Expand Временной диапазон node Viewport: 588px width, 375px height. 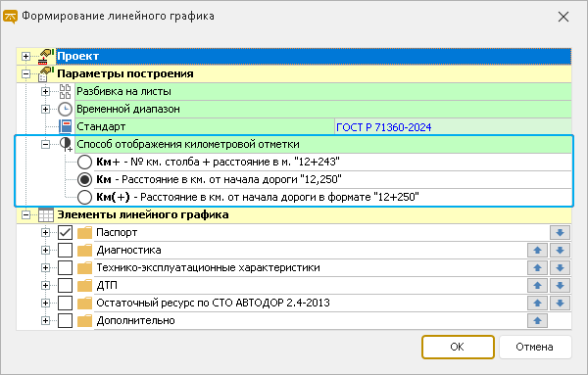pos(45,110)
